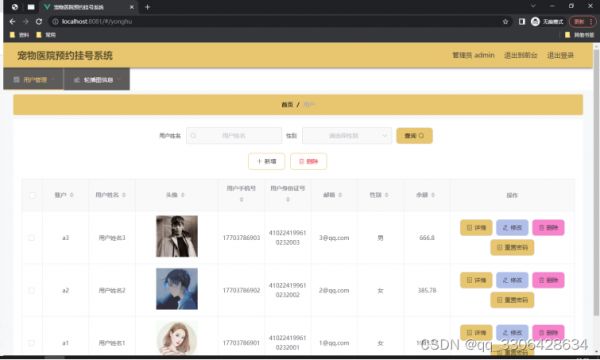Go forward using the browser arrow
The image size is (600, 360).
[26, 21]
